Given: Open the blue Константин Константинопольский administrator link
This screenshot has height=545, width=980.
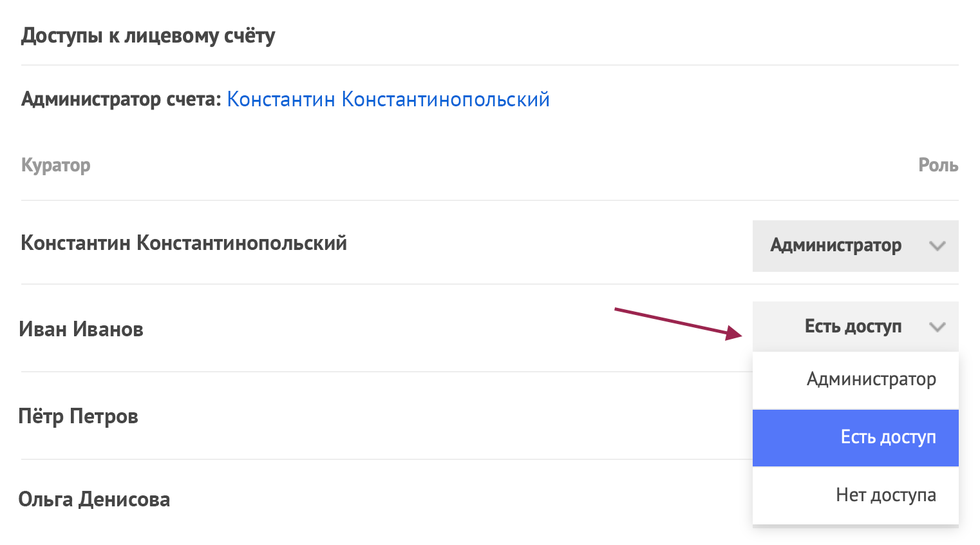Looking at the screenshot, I should coord(388,99).
